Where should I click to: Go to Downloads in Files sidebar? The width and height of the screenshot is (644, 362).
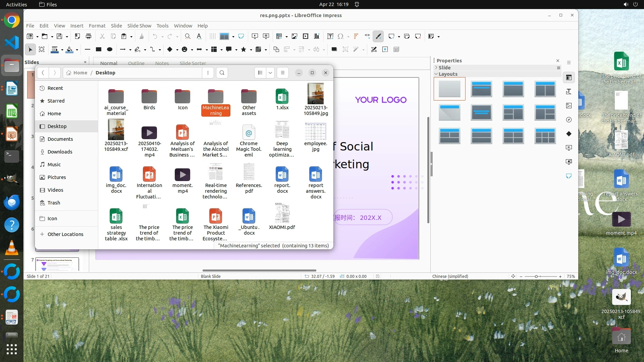tap(60, 152)
